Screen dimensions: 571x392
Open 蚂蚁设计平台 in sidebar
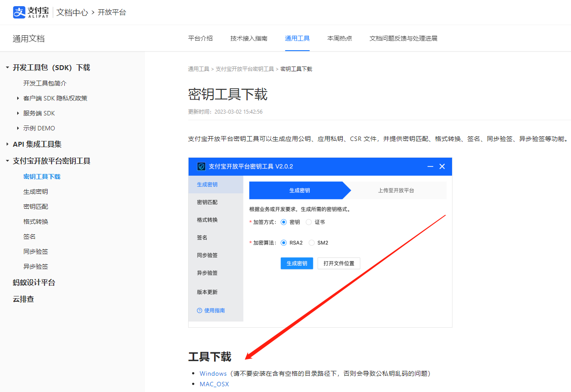34,282
